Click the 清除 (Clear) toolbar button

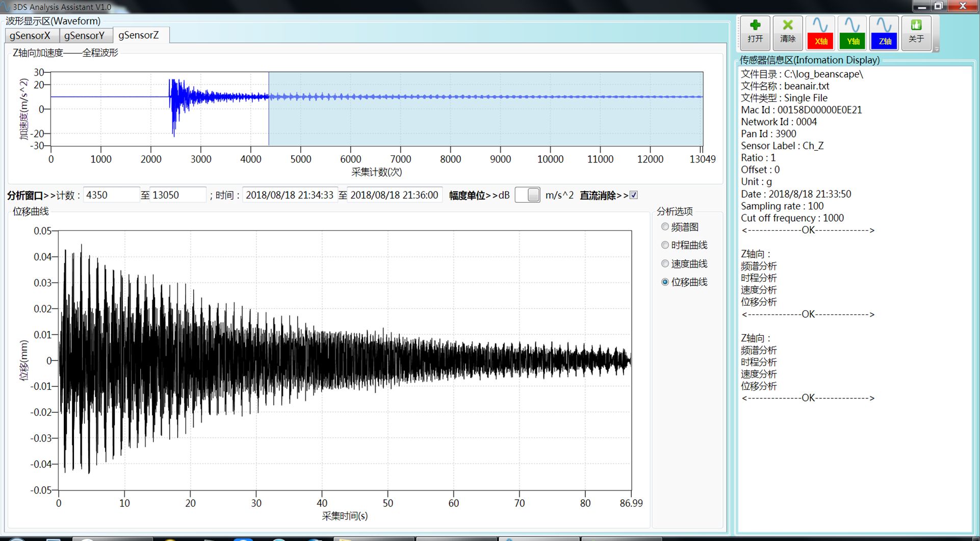(x=787, y=33)
